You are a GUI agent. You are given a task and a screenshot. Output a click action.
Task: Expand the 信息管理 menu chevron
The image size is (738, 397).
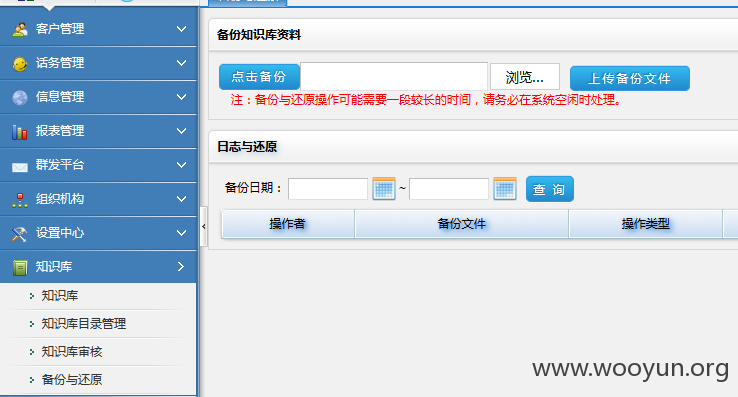pyautogui.click(x=181, y=97)
